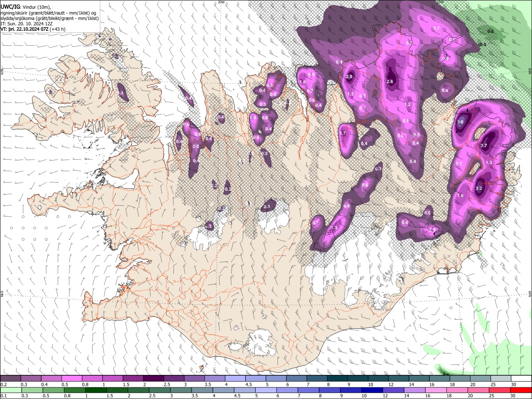Click the '(+43 h)' forecast offset text
532x399 pixels.
tap(57, 29)
